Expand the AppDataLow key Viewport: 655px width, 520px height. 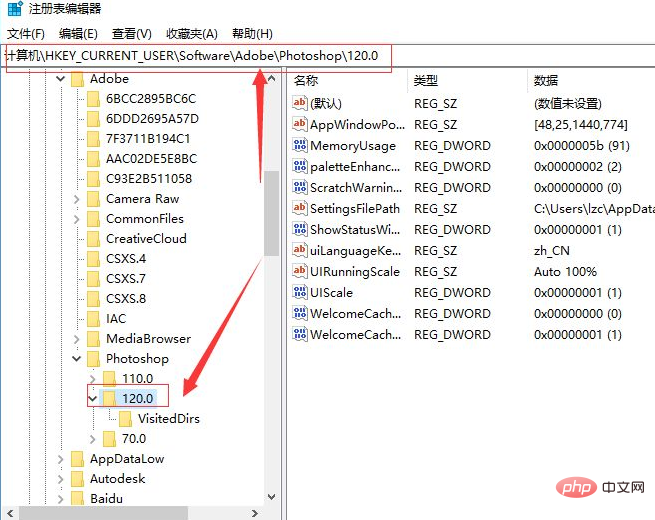coord(61,459)
